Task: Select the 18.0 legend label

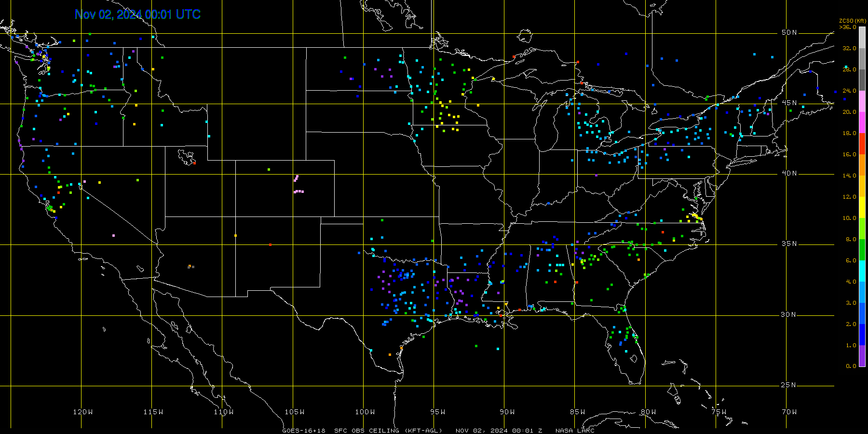Action: click(x=849, y=133)
